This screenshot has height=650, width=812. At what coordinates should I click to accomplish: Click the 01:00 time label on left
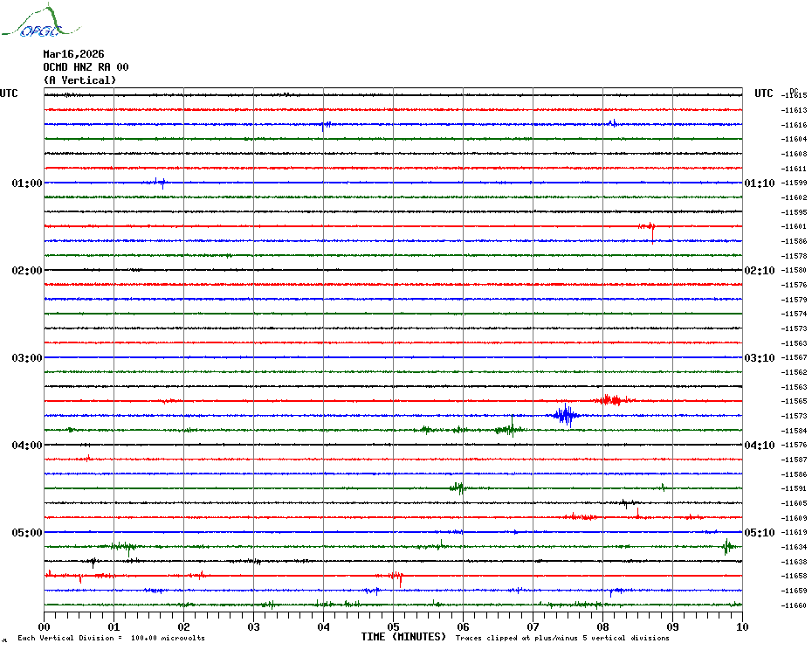click(x=27, y=183)
